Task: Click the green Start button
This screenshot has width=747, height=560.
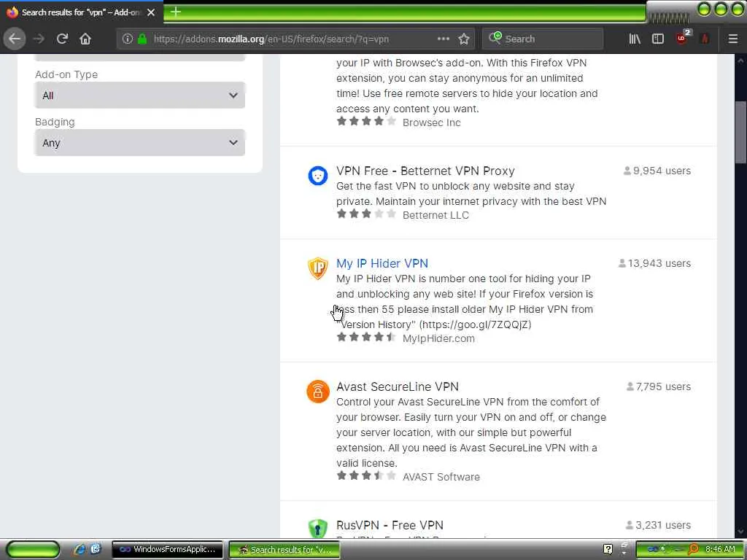Action: pos(34,550)
